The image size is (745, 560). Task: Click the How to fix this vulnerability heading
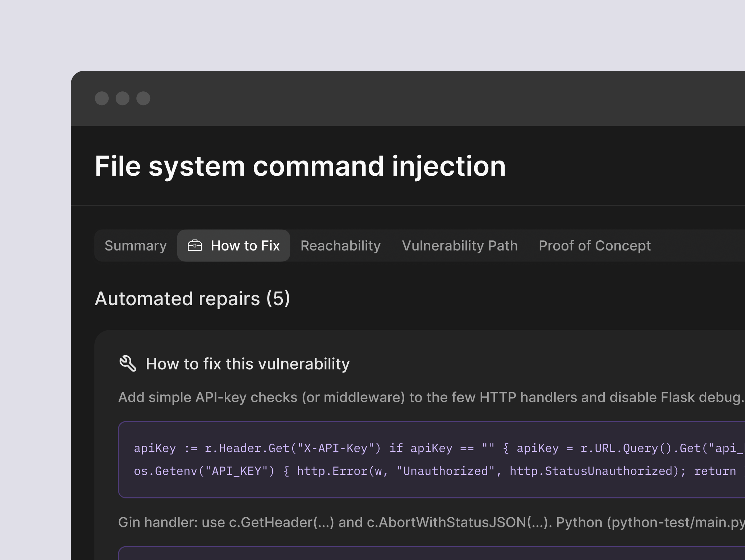pos(248,364)
